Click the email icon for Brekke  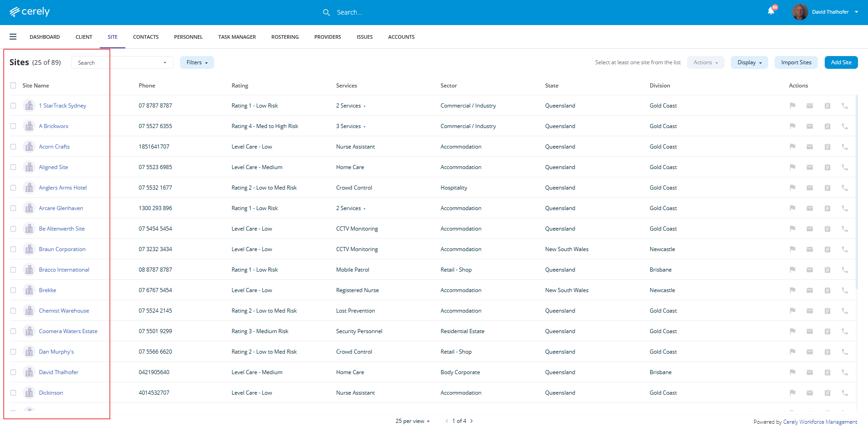pos(810,290)
